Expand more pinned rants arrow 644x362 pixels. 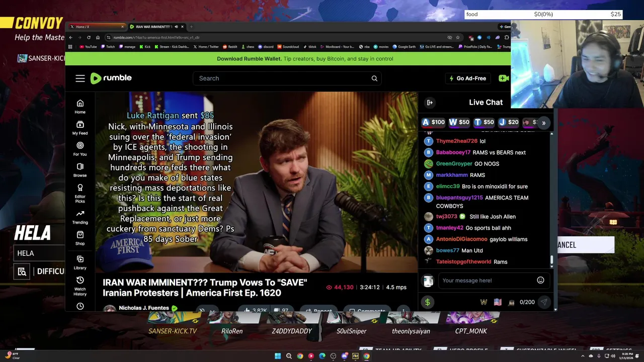543,123
